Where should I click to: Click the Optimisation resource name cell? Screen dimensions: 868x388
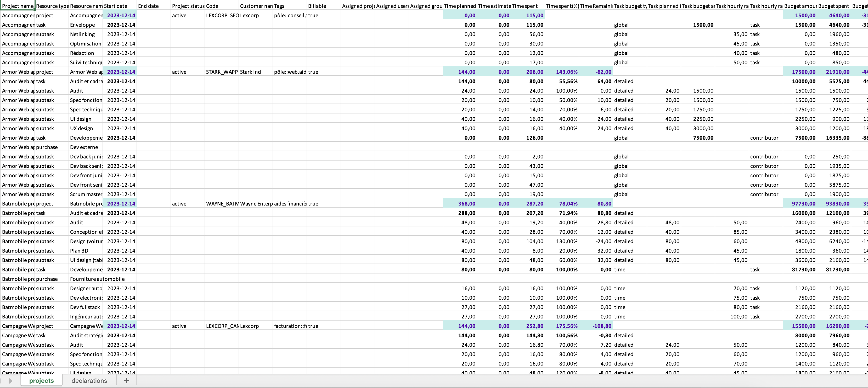tap(86, 43)
